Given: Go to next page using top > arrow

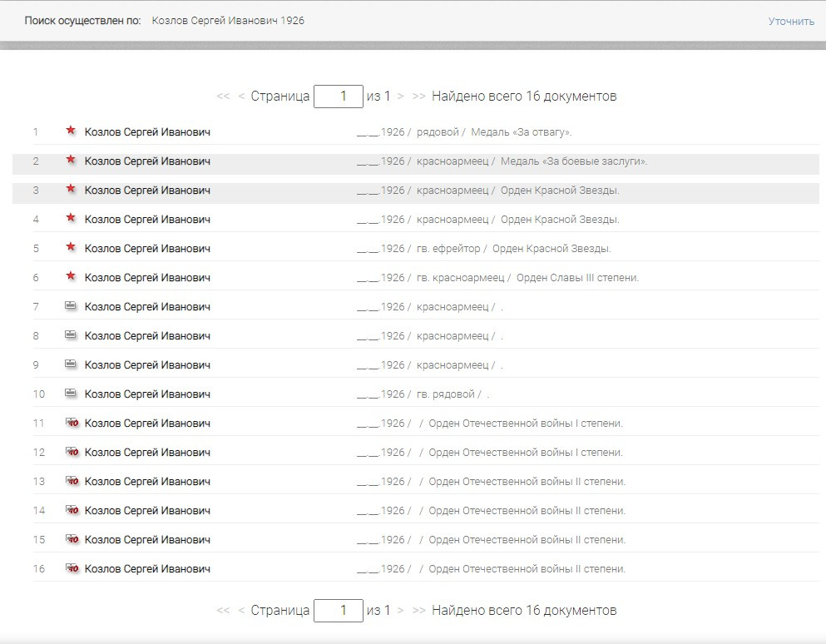Looking at the screenshot, I should click(400, 97).
